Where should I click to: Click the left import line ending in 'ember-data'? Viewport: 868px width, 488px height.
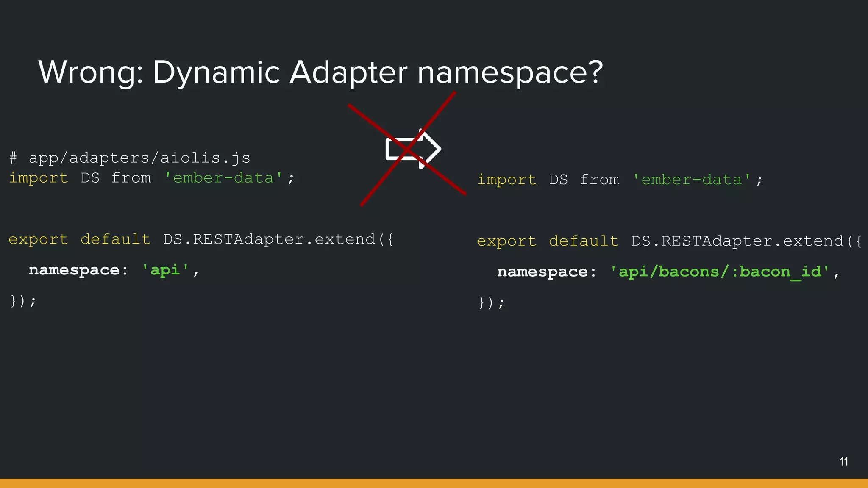pos(151,178)
